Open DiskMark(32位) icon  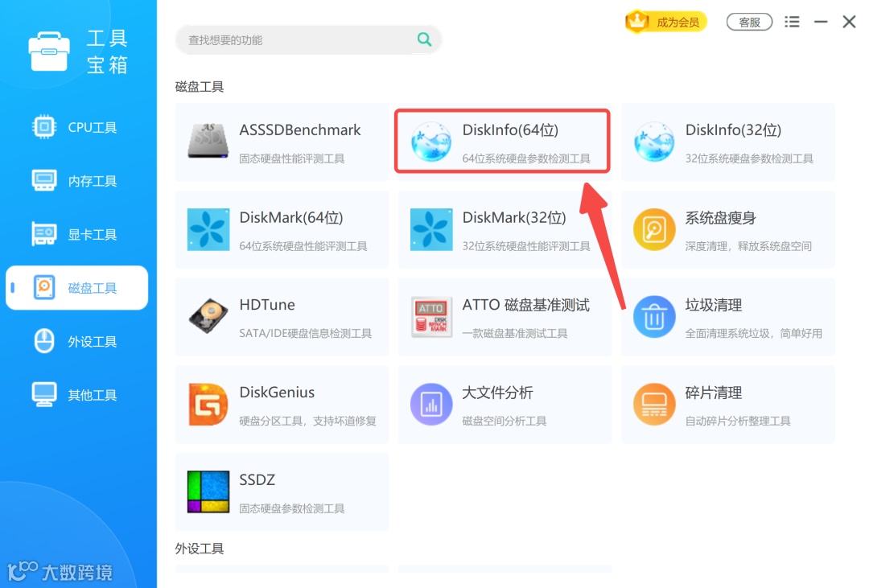(x=431, y=229)
